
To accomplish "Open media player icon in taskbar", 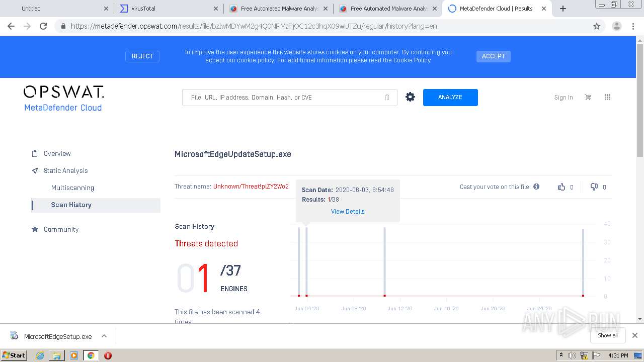I will [x=74, y=355].
